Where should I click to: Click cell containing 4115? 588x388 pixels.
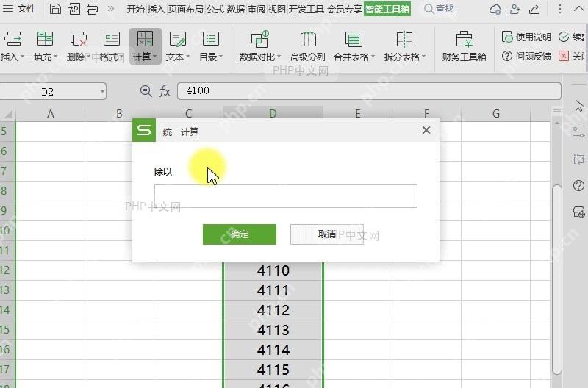[x=273, y=370]
